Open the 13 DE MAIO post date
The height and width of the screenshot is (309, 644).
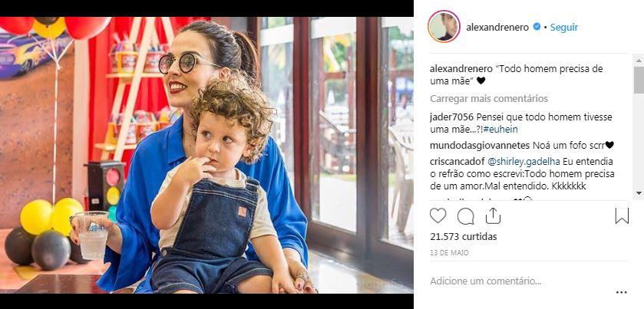click(449, 253)
